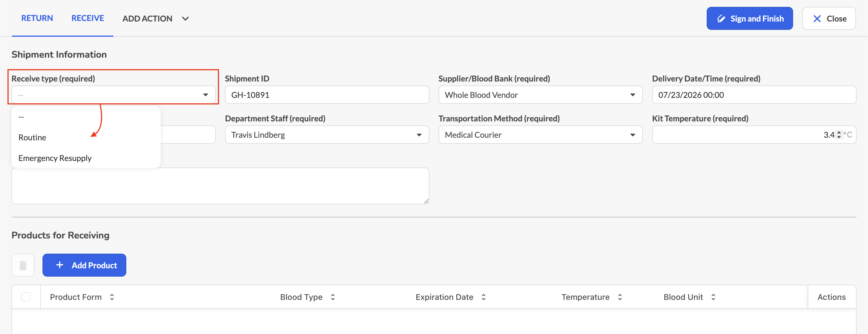Image resolution: width=868 pixels, height=334 pixels.
Task: Sort by Expiration Date column arrows
Action: click(484, 297)
